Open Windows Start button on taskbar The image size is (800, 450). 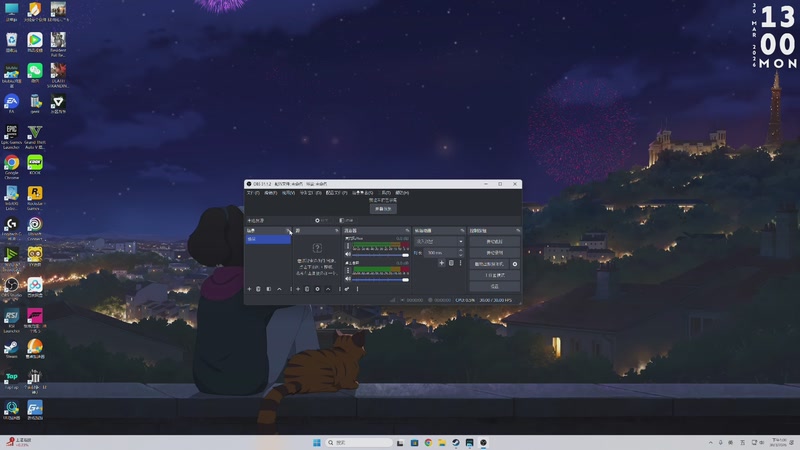pos(317,442)
